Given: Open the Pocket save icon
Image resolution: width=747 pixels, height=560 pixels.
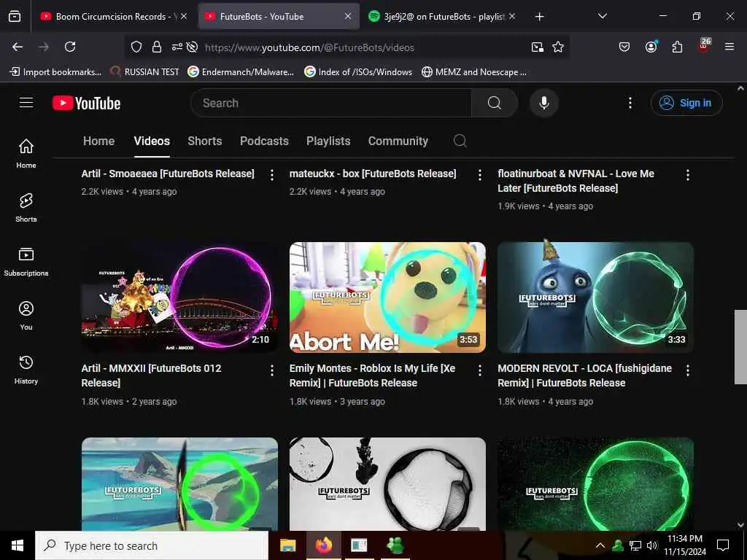Looking at the screenshot, I should 624,47.
